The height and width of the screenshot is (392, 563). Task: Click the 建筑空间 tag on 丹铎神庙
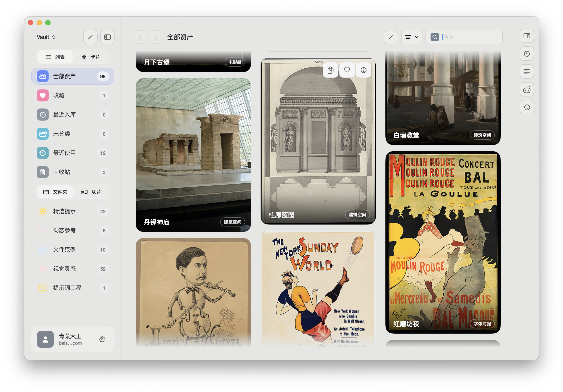point(232,222)
